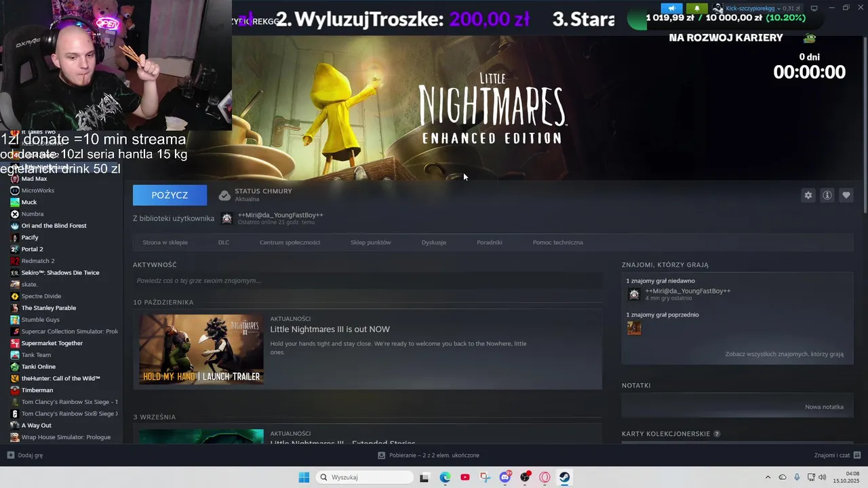Open Pobieranie downloads status

click(429, 455)
